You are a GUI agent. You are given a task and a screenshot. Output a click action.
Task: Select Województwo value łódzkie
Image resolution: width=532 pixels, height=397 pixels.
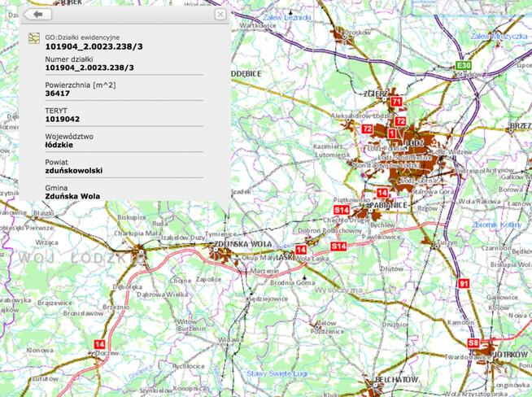click(59, 145)
